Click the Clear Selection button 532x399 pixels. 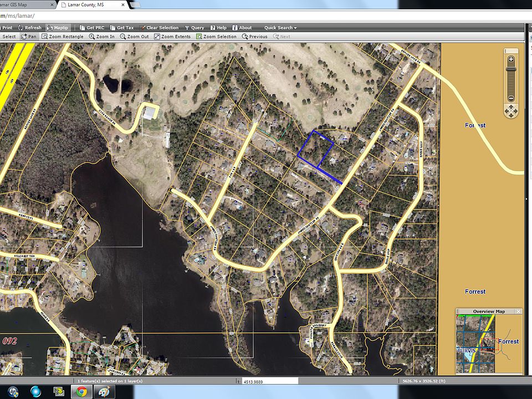[159, 28]
